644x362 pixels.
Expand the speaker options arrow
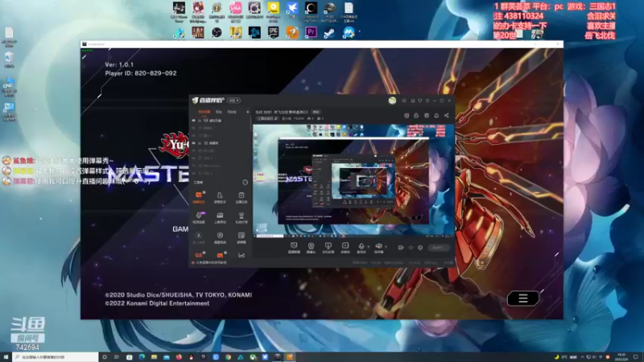[386, 247]
